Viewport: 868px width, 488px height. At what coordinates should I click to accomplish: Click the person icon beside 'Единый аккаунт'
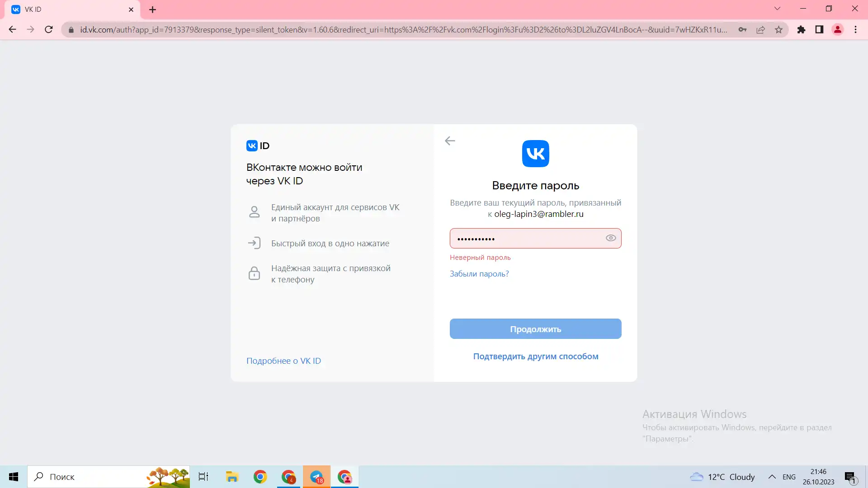coord(255,212)
